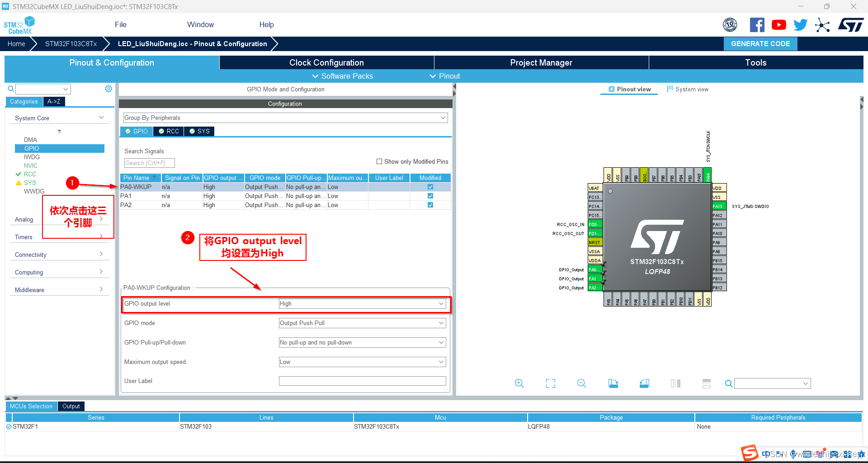Click the green PA0 pin on chip
The image size is (868, 463).
[x=594, y=269]
